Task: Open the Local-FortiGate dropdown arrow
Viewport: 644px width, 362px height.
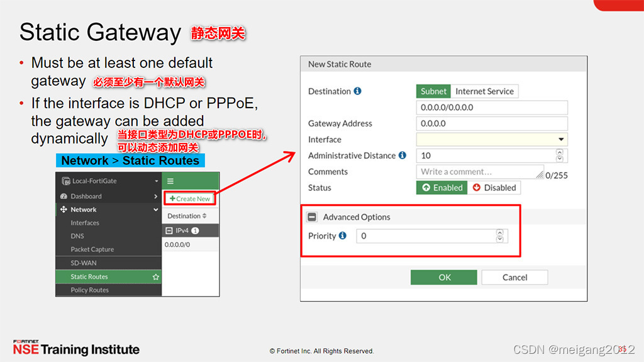Action: pyautogui.click(x=157, y=181)
